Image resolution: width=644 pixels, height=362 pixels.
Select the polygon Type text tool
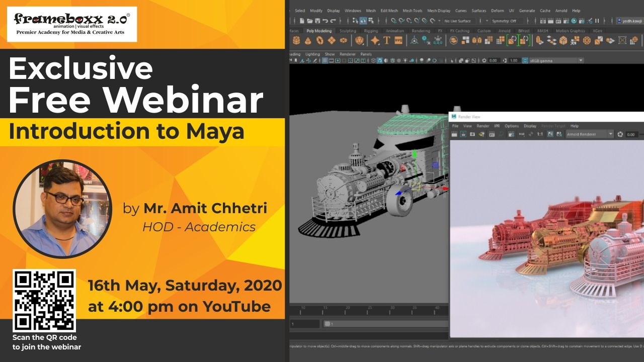click(x=387, y=41)
